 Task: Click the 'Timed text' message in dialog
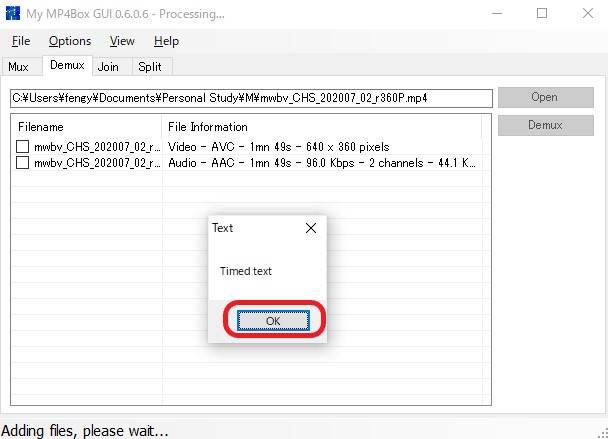click(246, 271)
